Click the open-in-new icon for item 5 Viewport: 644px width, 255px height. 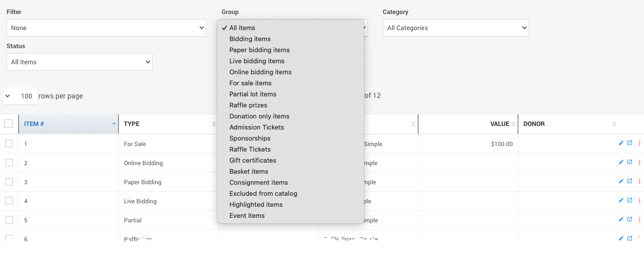[x=629, y=219]
